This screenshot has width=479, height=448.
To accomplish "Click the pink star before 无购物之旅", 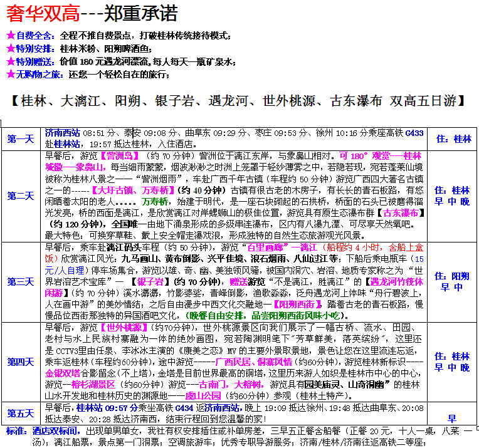I will tap(9, 74).
